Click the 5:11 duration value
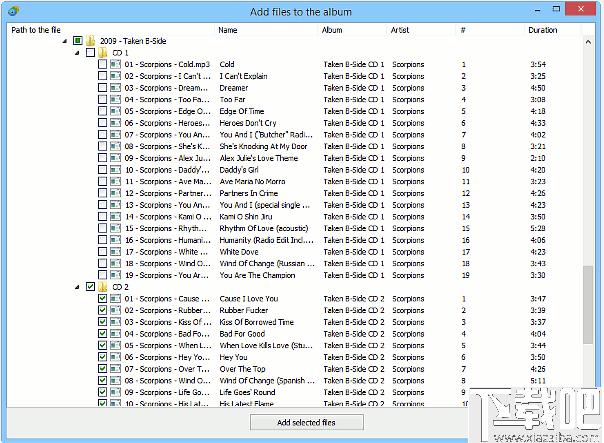This screenshot has width=604, height=443. tap(538, 380)
